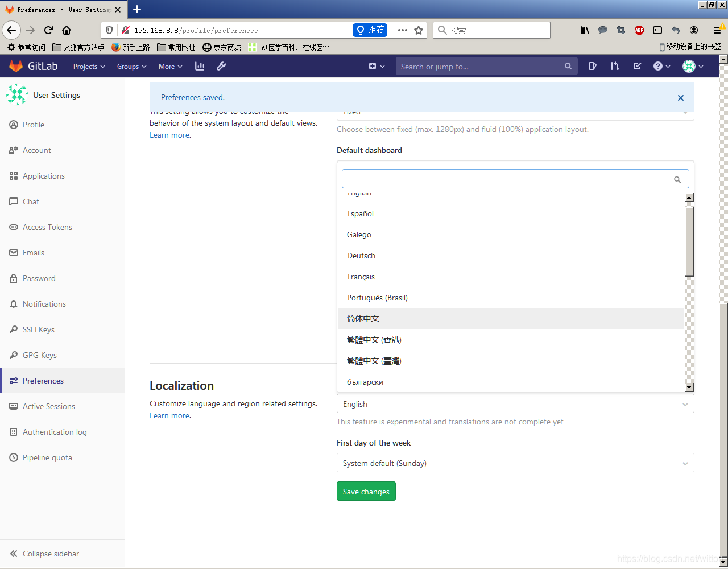Click the language list scrollbar down arrow
Image resolution: width=728 pixels, height=569 pixels.
(689, 387)
